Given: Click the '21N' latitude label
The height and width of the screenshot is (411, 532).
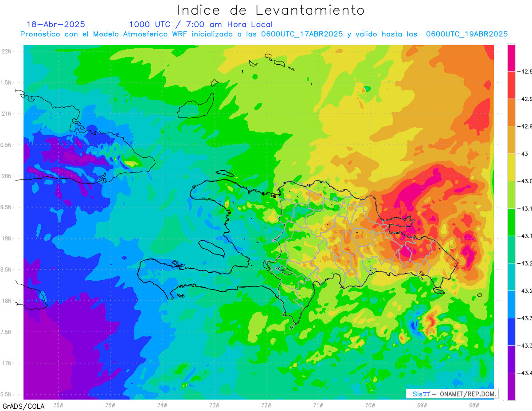Looking at the screenshot, I should coord(7,114).
